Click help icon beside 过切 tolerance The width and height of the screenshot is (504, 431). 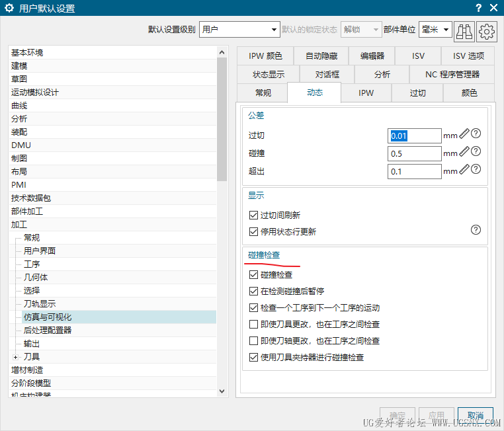pos(476,134)
